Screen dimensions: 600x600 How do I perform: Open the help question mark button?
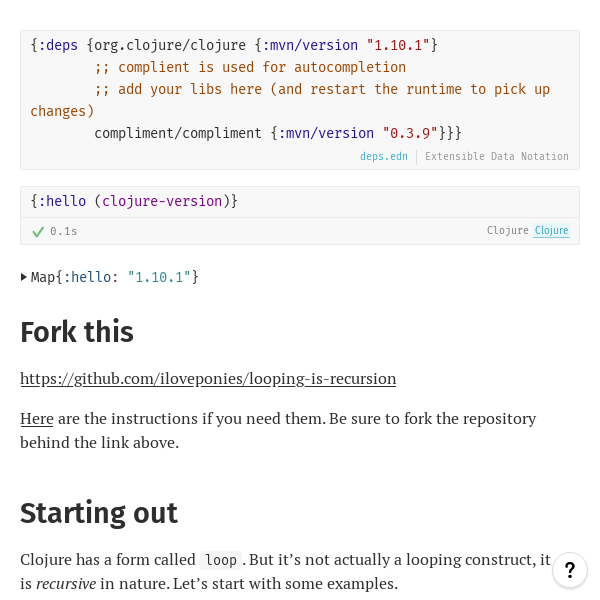[570, 571]
